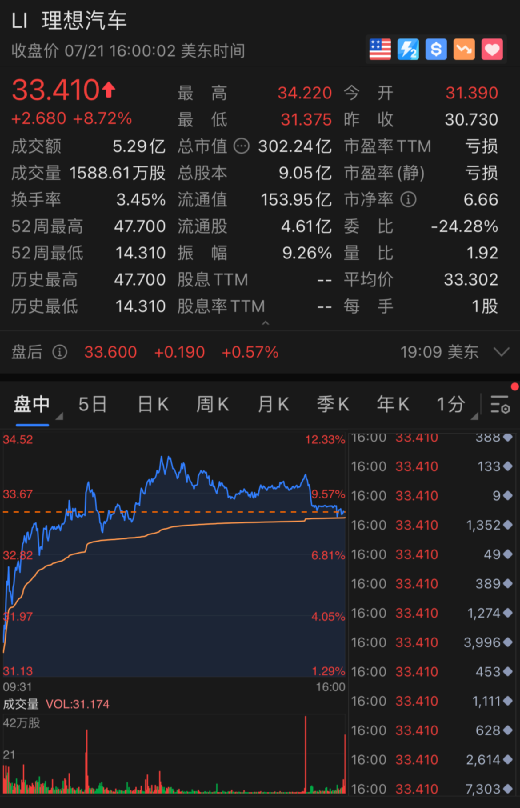The width and height of the screenshot is (520, 808).
Task: Tap the 最低 value 31.375
Action: (x=306, y=120)
